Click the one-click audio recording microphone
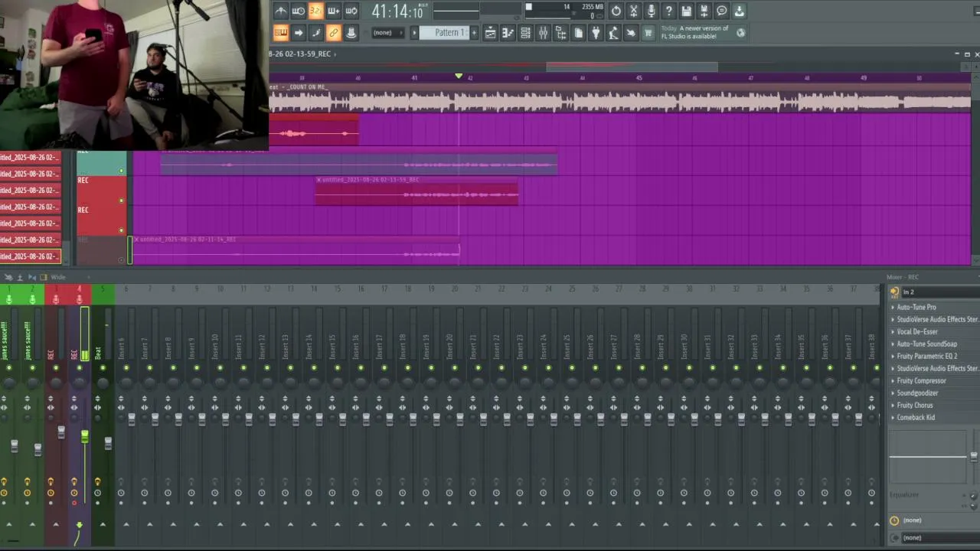The height and width of the screenshot is (551, 980). point(652,11)
